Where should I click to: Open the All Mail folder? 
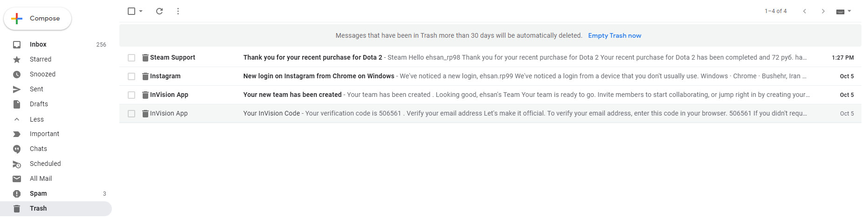click(41, 179)
